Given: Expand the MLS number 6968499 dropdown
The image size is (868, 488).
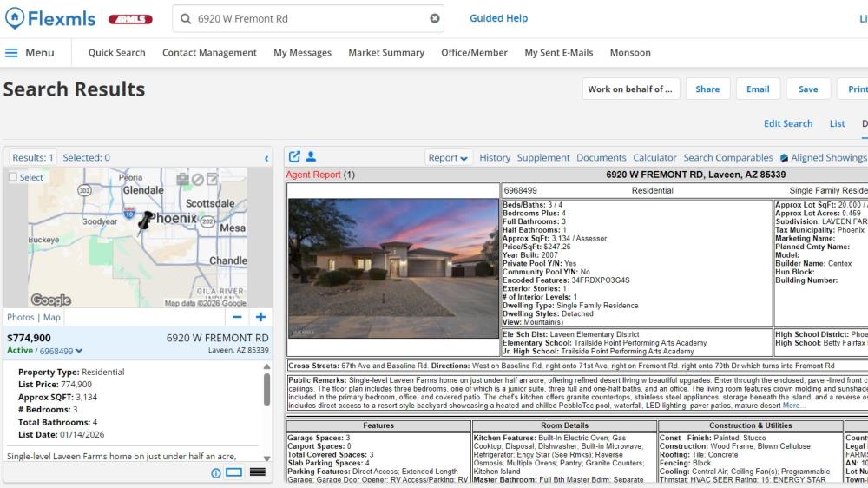Looking at the screenshot, I should [79, 351].
